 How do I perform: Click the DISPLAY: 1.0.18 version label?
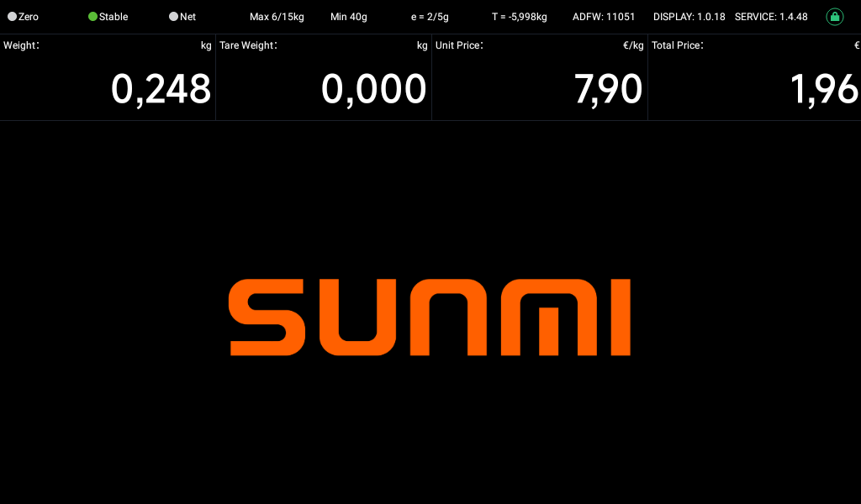689,17
